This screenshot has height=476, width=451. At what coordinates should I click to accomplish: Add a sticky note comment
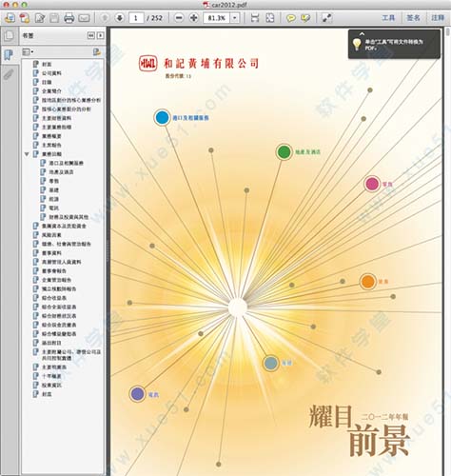click(x=290, y=18)
